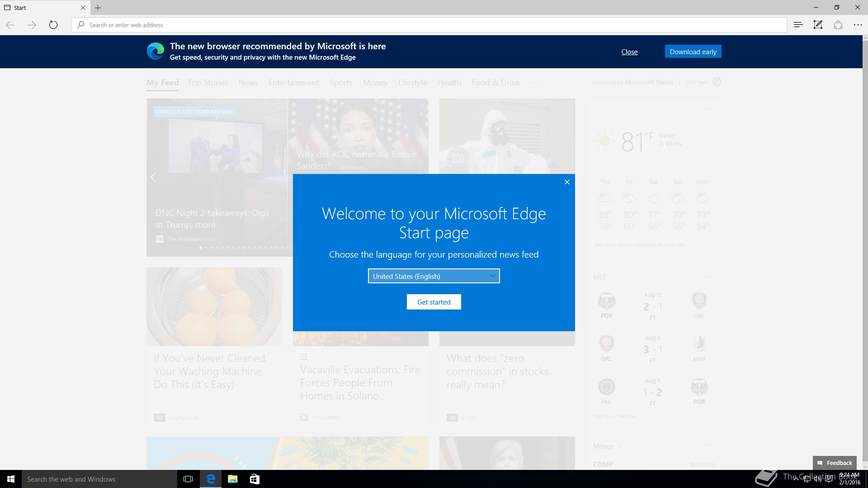Open weather card options ellipsis

(708, 109)
